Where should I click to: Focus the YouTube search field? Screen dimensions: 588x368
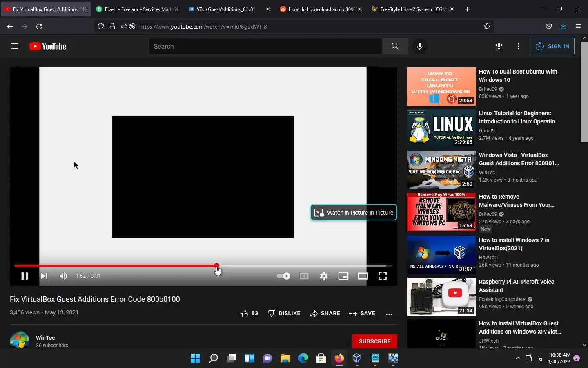[x=265, y=46]
